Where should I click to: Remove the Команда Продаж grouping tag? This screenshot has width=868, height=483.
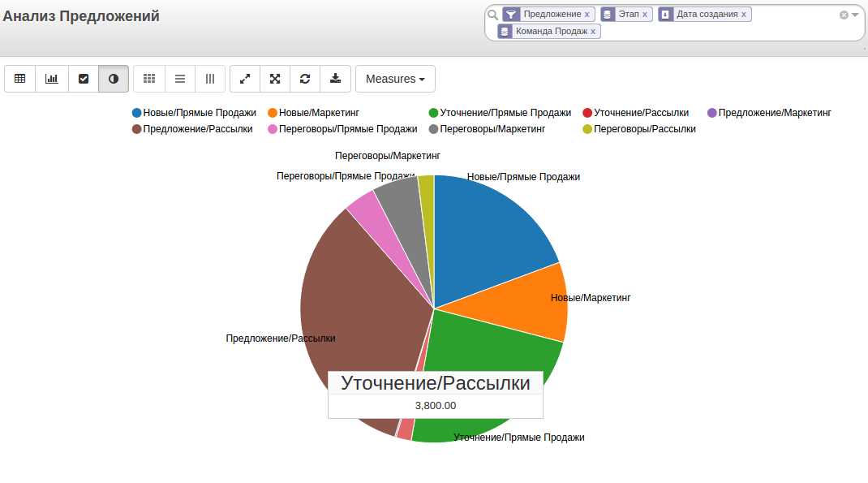(593, 32)
